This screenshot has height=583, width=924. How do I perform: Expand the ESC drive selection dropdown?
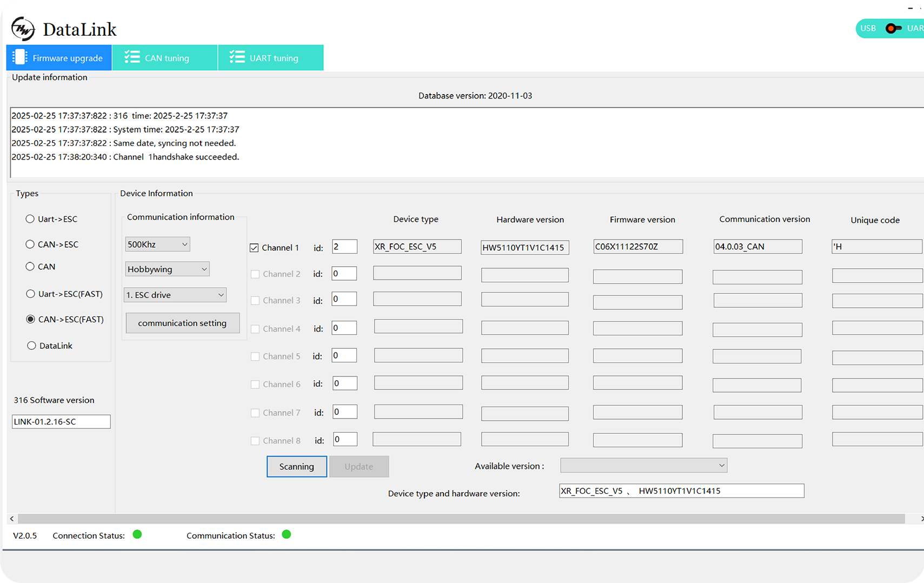[175, 295]
